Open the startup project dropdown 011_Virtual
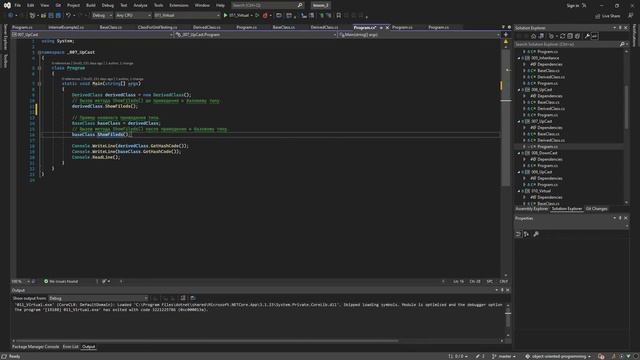 [x=187, y=16]
